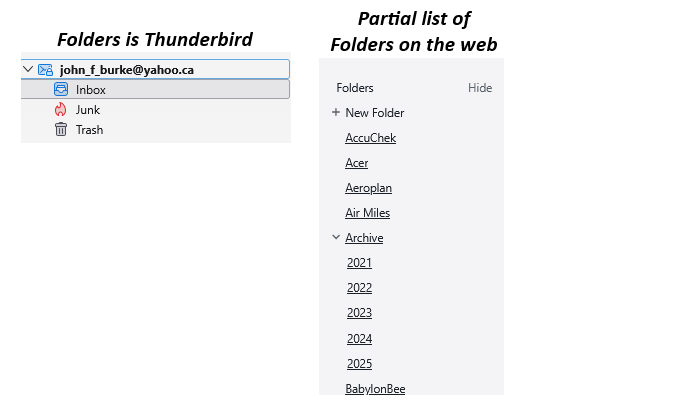
Task: Open the Archive folder link
Action: tap(364, 238)
